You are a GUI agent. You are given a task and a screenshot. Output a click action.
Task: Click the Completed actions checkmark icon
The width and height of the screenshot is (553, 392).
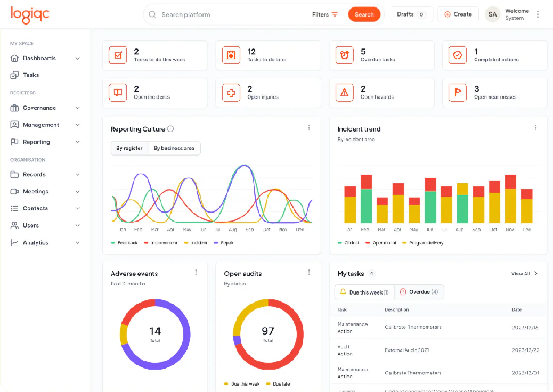tap(458, 55)
